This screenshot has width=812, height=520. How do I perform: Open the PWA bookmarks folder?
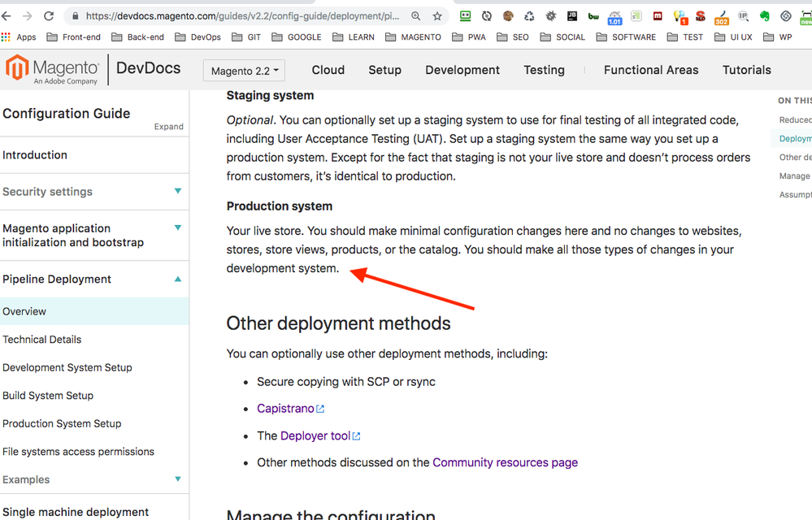point(469,37)
